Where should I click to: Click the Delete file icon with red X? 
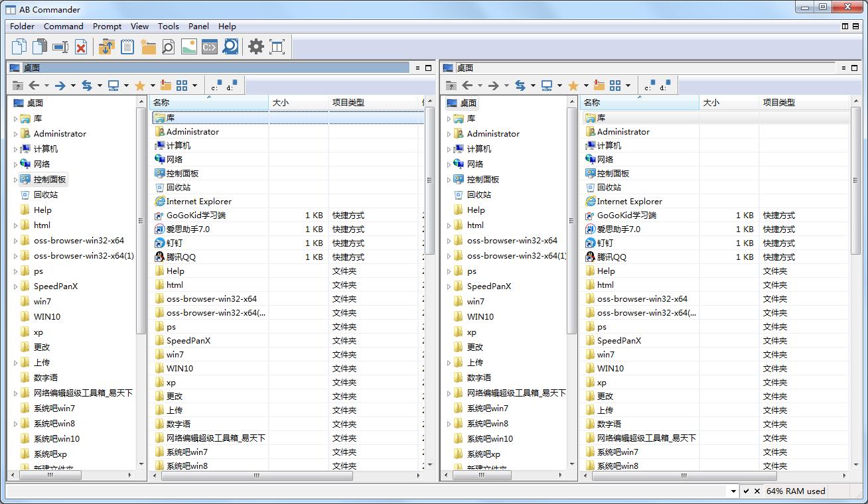[81, 46]
